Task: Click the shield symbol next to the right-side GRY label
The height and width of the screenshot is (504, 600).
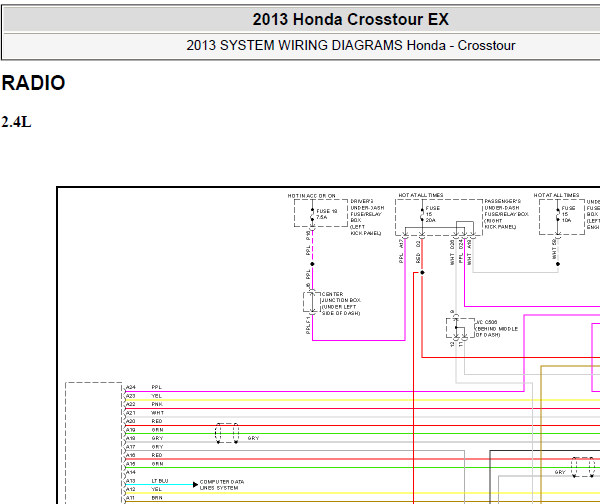Action: [583, 467]
